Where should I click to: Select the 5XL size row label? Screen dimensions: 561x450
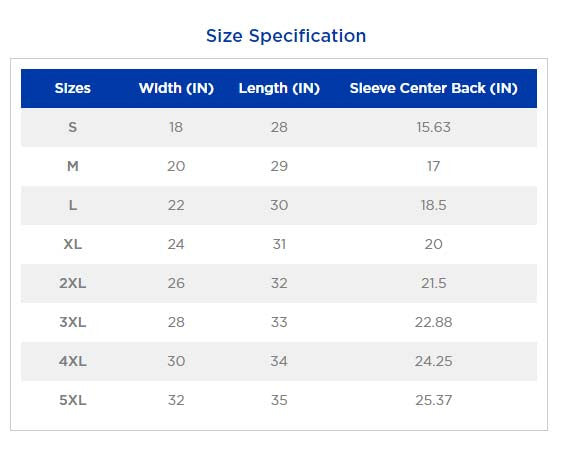click(73, 400)
